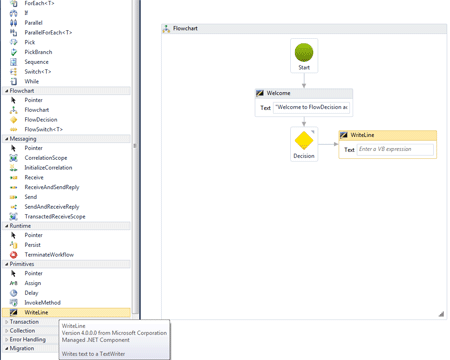Select the TerminateWorkflow red icon

point(13,255)
